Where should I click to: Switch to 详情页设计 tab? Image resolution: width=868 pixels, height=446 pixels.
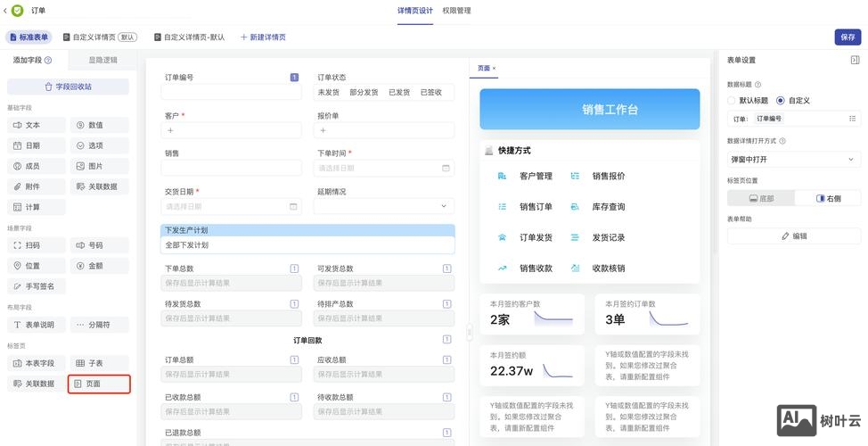point(415,11)
